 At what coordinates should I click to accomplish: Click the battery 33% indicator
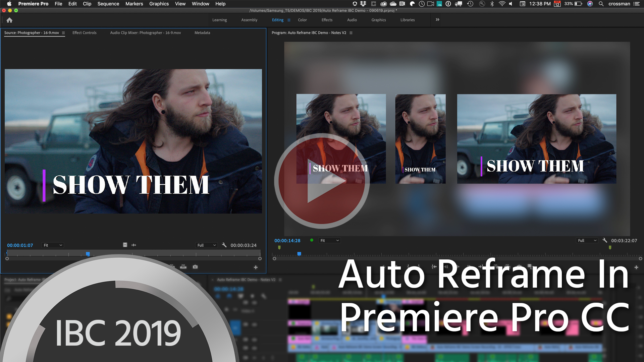(573, 4)
